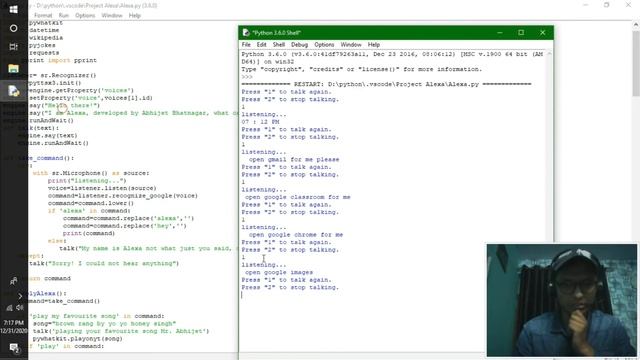The height and width of the screenshot is (360, 640).
Task: Click the 'Type "copyright"' info line
Action: tap(362, 69)
